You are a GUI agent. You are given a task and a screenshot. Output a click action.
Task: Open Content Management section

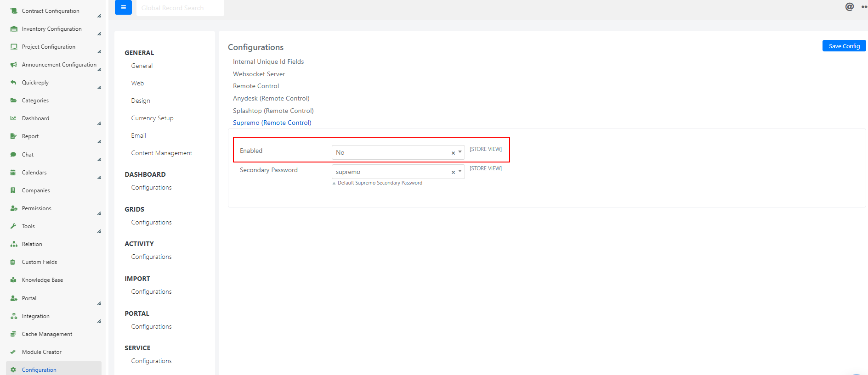[162, 153]
